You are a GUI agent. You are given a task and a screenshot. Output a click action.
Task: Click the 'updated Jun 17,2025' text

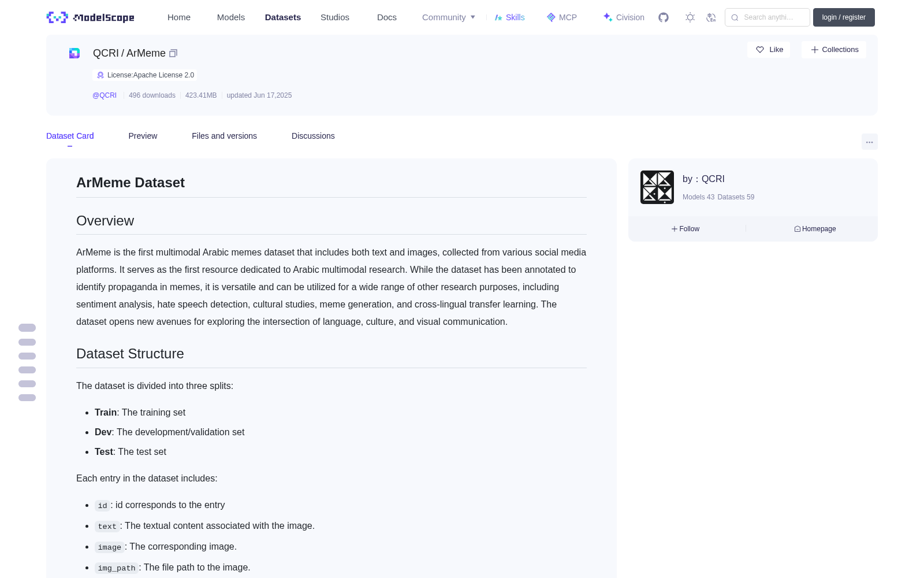pyautogui.click(x=259, y=95)
